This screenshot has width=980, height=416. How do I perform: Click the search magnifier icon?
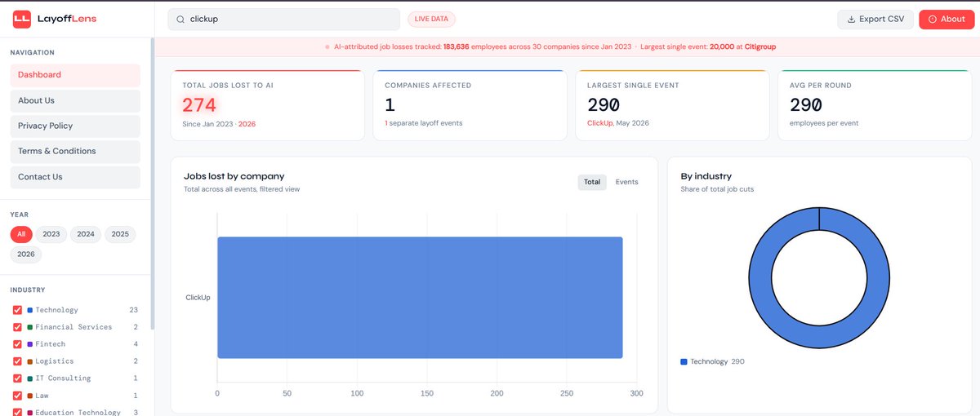click(179, 19)
